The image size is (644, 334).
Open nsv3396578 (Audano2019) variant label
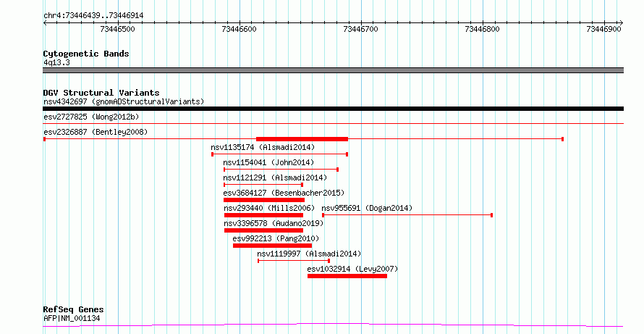click(274, 223)
